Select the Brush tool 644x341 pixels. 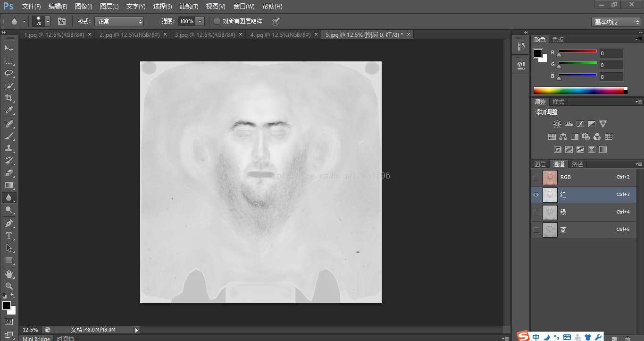point(9,136)
